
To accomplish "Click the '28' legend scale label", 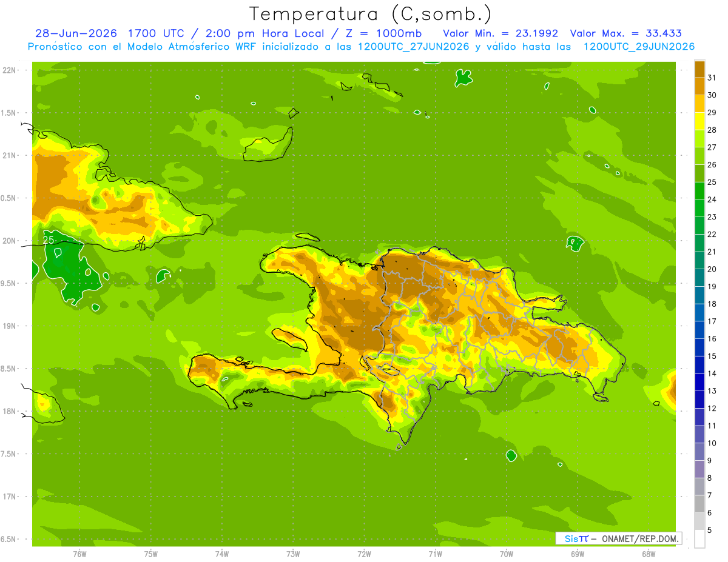I will 712,130.
